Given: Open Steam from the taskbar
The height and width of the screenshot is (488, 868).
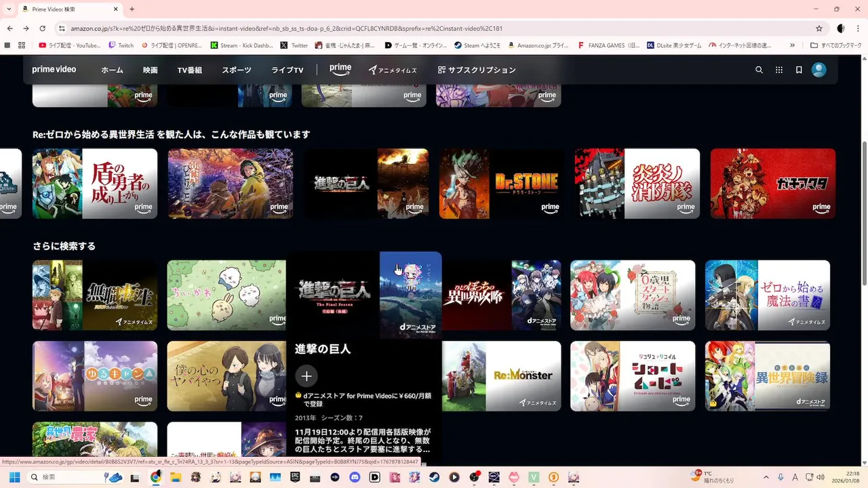Looking at the screenshot, I should click(434, 477).
